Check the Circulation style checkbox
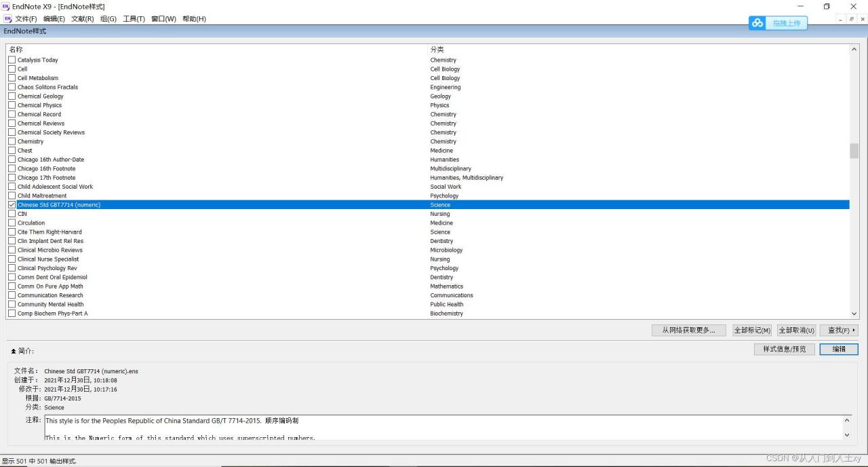 pyautogui.click(x=12, y=223)
